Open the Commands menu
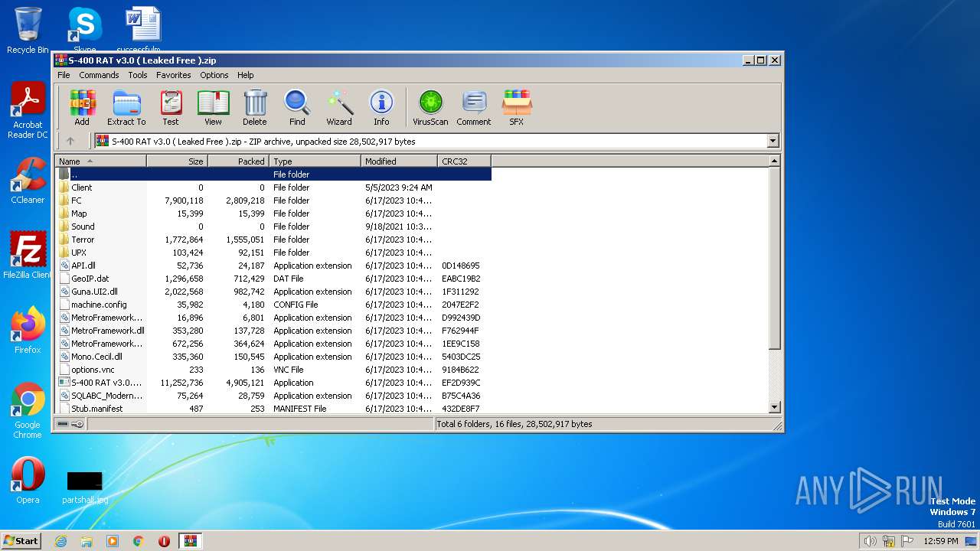Screen dimensions: 980x551 pyautogui.click(x=99, y=75)
